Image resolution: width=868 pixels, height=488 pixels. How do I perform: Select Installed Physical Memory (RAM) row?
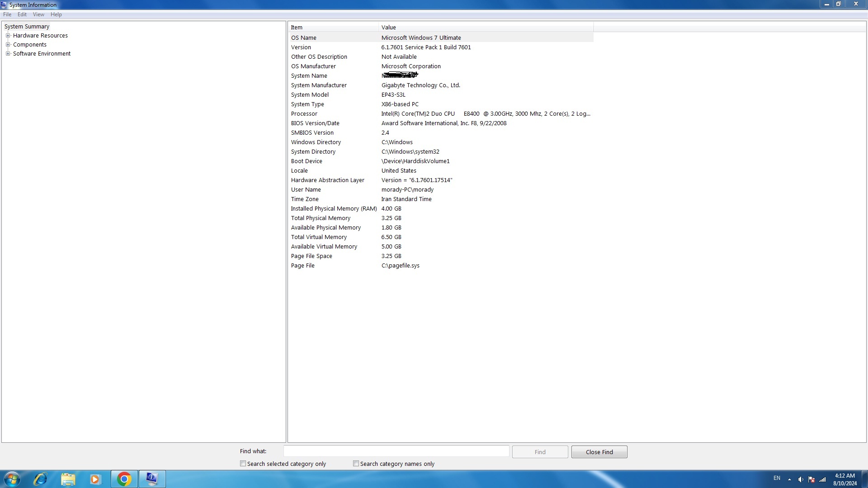pyautogui.click(x=441, y=209)
